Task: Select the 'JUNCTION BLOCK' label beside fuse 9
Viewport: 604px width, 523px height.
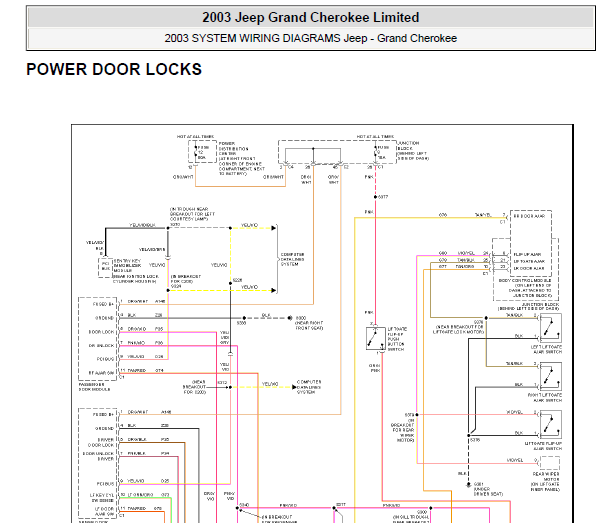Action: point(408,145)
